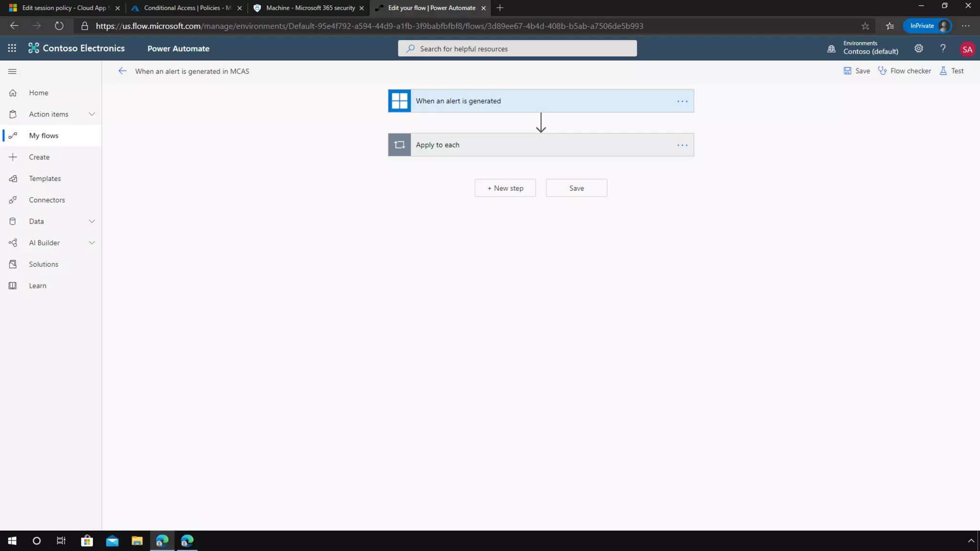
Task: Open File Explorer from taskbar
Action: [137, 541]
